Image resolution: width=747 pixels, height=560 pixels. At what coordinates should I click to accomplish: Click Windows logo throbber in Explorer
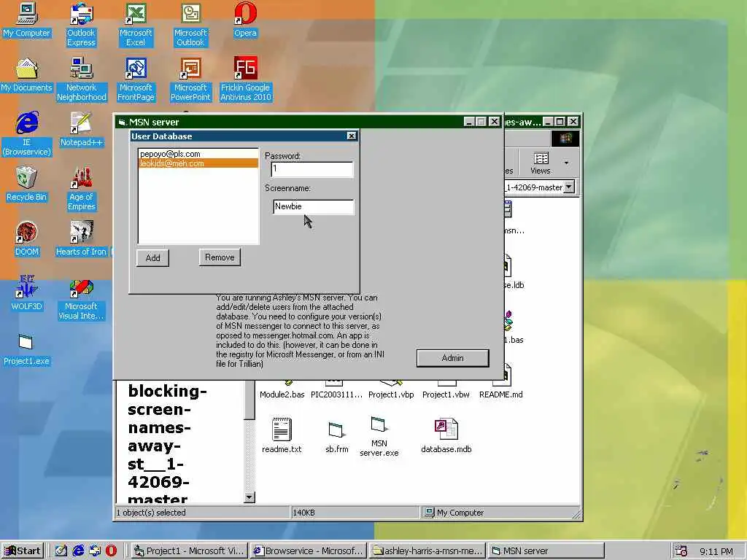565,139
